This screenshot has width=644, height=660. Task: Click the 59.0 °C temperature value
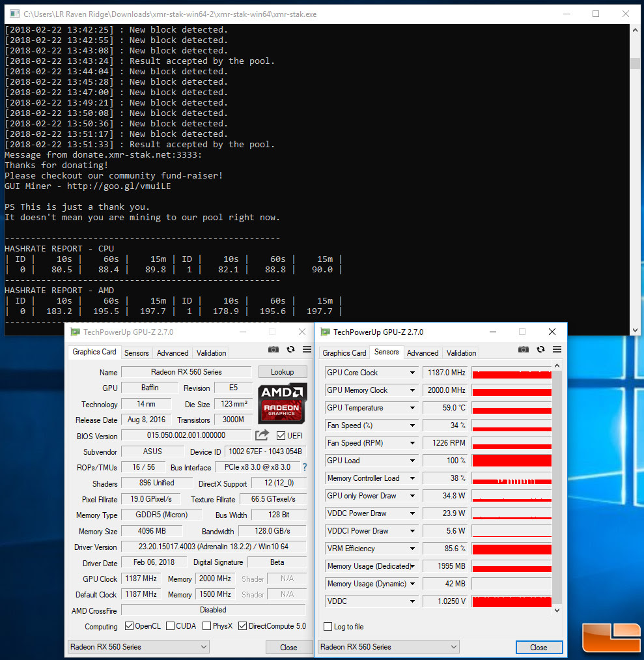pos(445,408)
